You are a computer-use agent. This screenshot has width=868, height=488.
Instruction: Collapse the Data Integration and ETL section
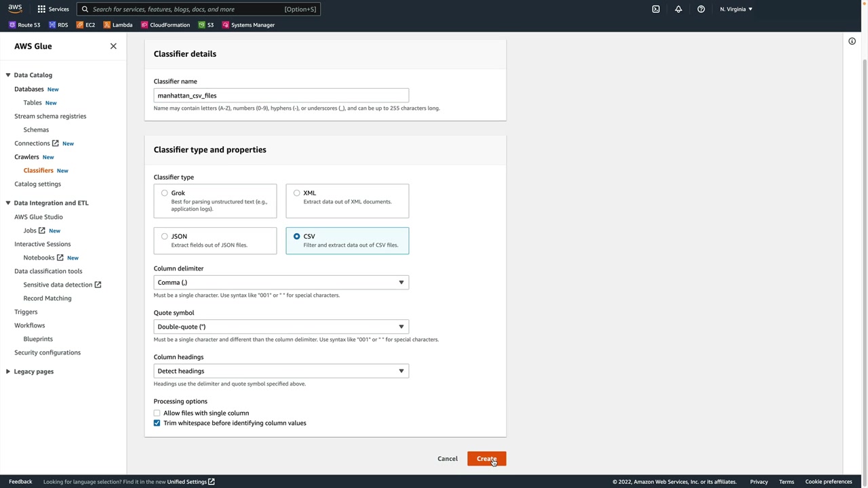click(8, 203)
